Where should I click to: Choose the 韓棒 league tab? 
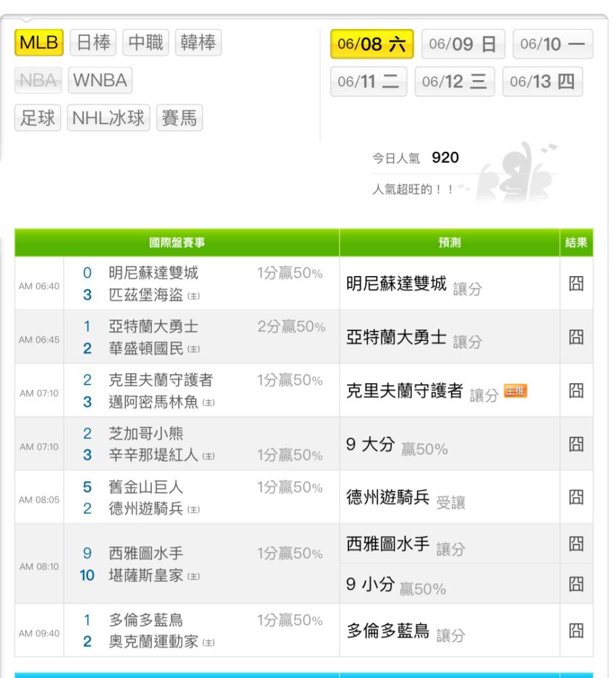[x=198, y=42]
